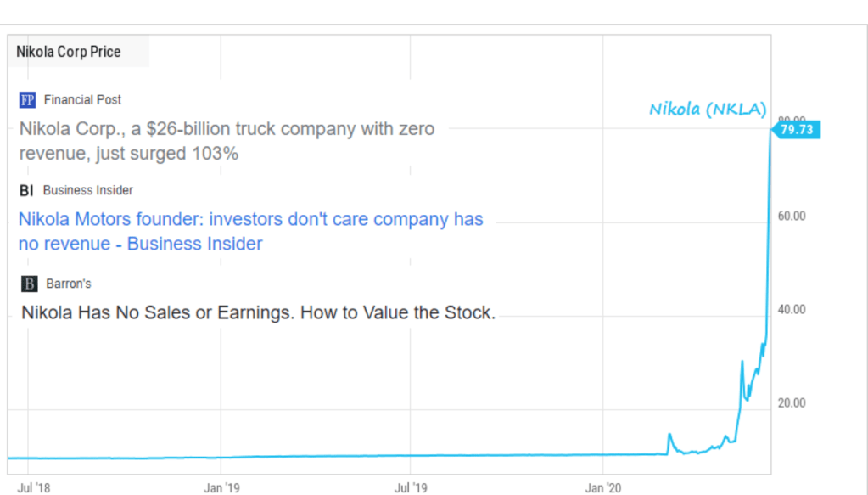Click the Barron's B logo icon
This screenshot has width=868, height=495.
pos(29,284)
